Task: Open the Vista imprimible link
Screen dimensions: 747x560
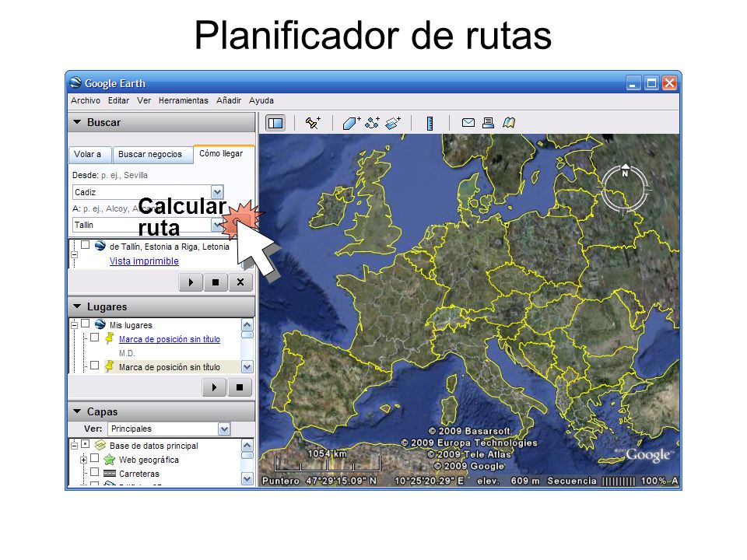Action: pyautogui.click(x=145, y=261)
